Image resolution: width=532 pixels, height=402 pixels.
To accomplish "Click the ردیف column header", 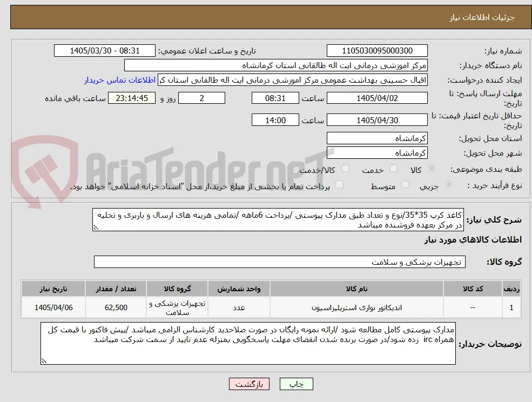I will pyautogui.click(x=511, y=289).
